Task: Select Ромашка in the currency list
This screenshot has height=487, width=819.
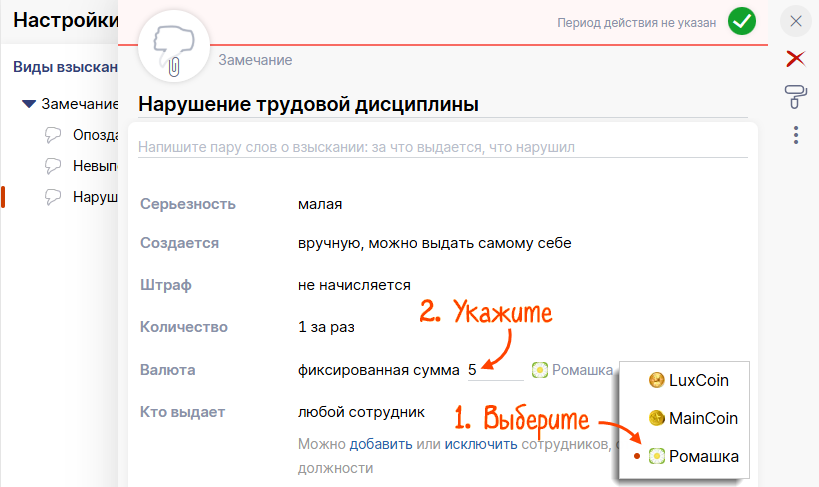Action: coord(703,456)
